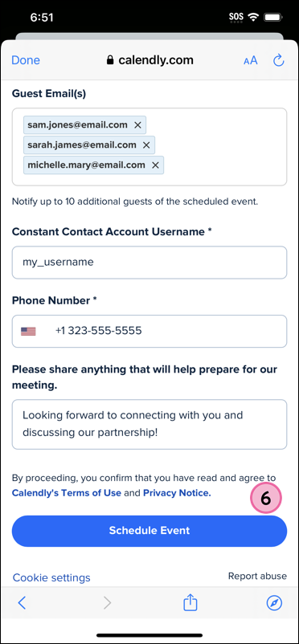Tap the calendly.com address bar
The image size is (299, 644).
[149, 60]
